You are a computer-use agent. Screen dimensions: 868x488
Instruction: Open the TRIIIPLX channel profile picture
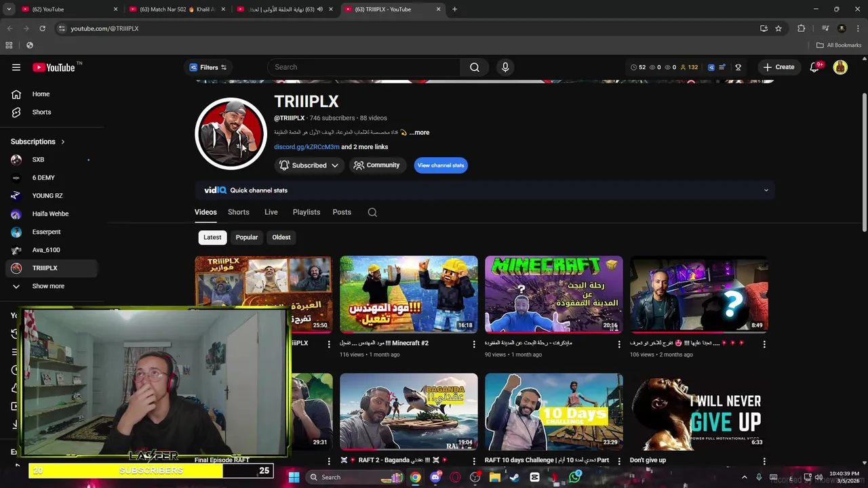pos(231,134)
